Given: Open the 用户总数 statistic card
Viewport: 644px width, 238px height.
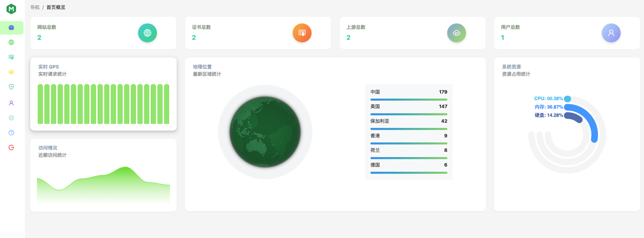Looking at the screenshot, I should click(x=567, y=33).
